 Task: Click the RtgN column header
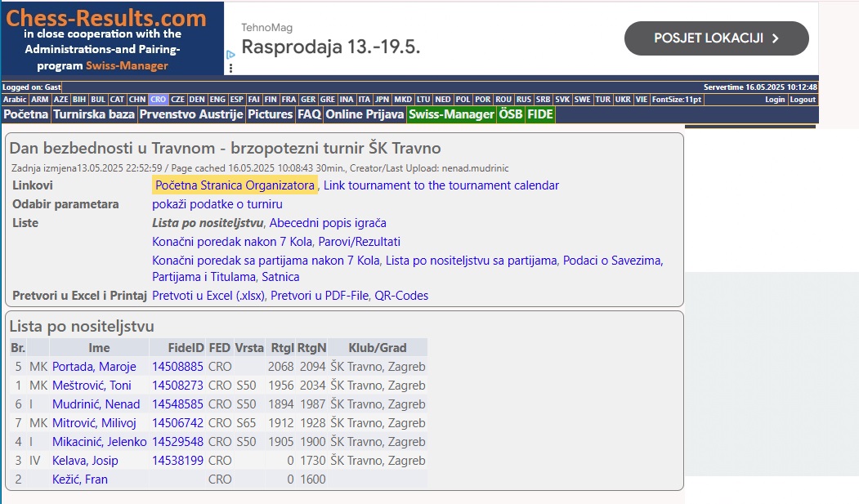311,347
